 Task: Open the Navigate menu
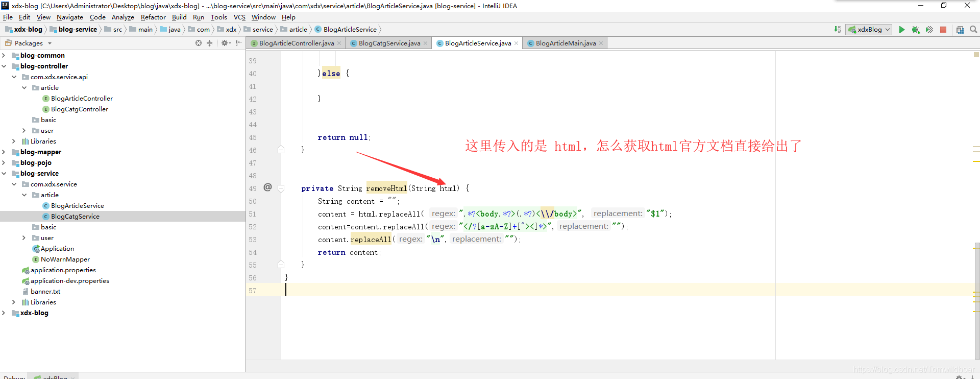coord(70,17)
